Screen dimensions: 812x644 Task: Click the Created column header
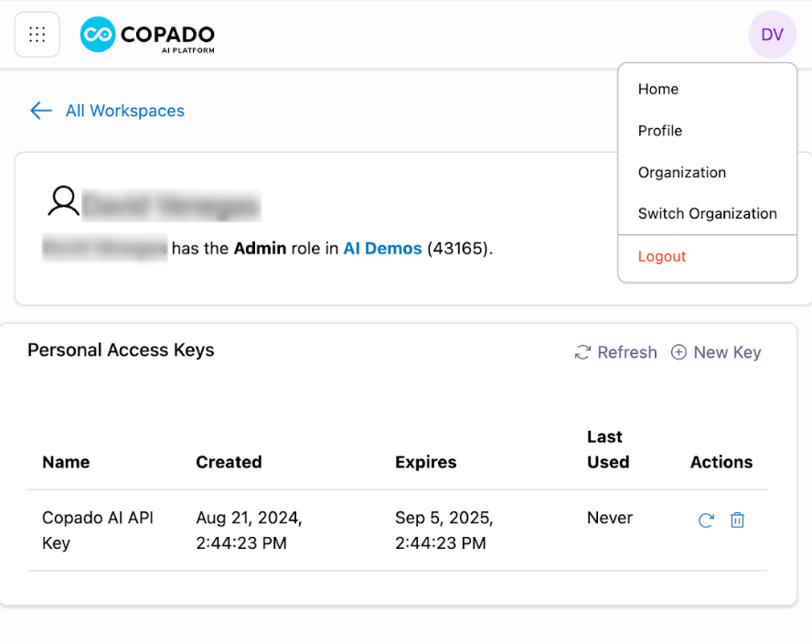229,462
